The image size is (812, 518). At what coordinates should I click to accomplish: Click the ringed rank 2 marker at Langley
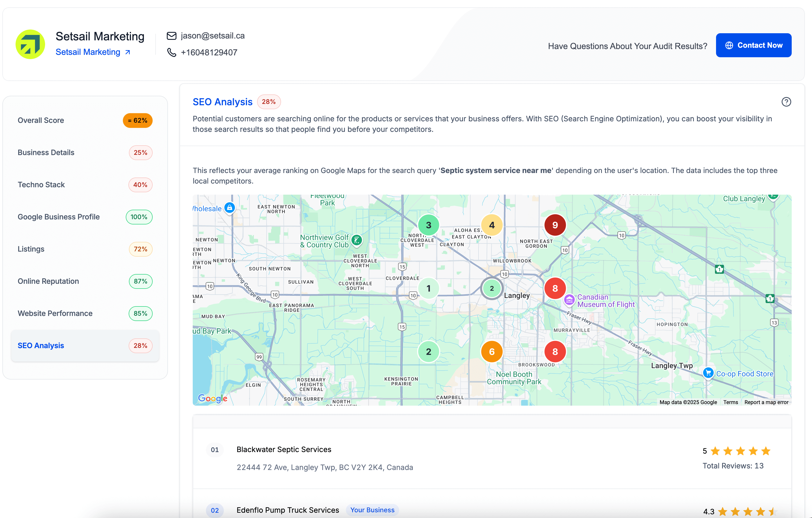[492, 289]
